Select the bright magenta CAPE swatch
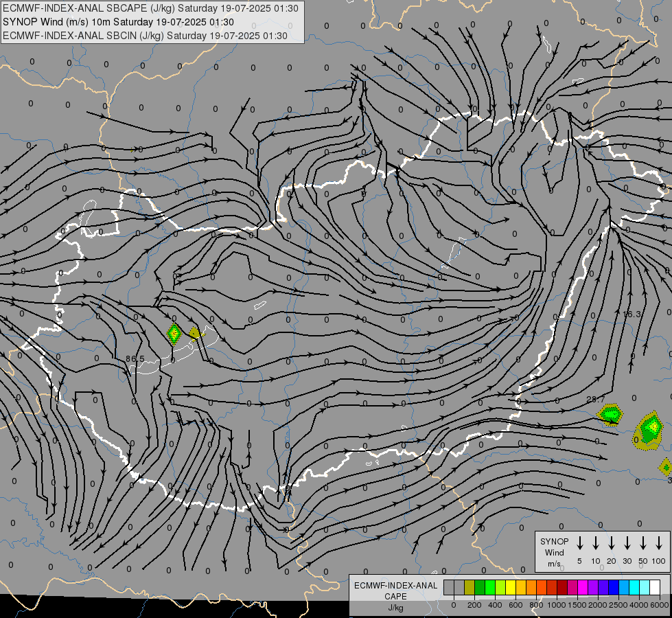 coord(583,588)
